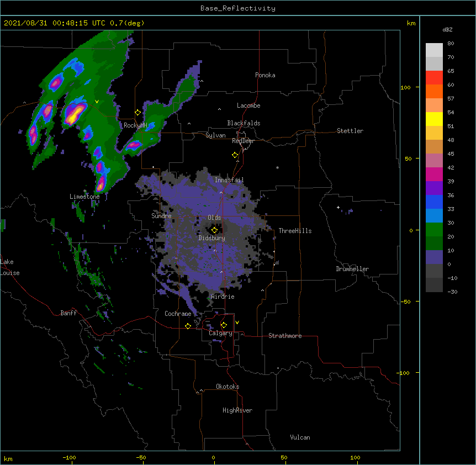
Task: Select the Strathmore label
Action: pos(285,336)
